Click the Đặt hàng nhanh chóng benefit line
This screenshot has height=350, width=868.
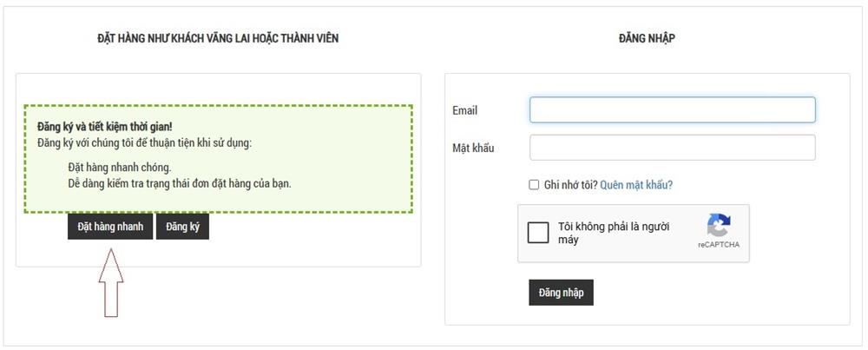click(120, 168)
